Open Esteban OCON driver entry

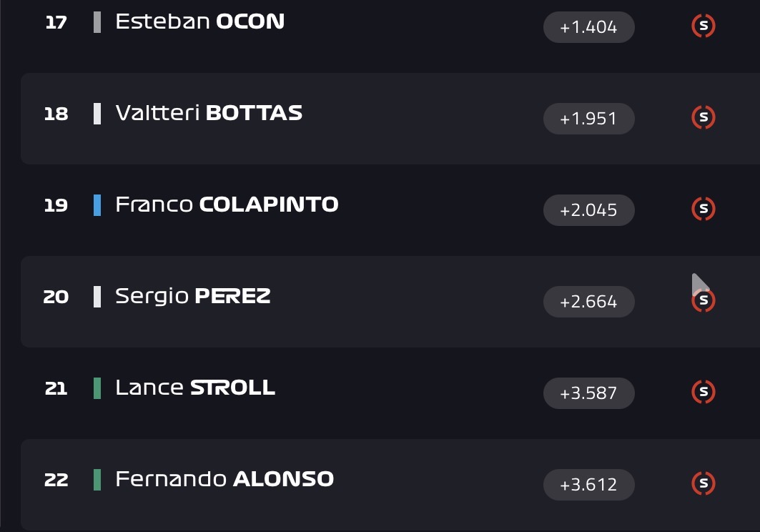tap(199, 22)
